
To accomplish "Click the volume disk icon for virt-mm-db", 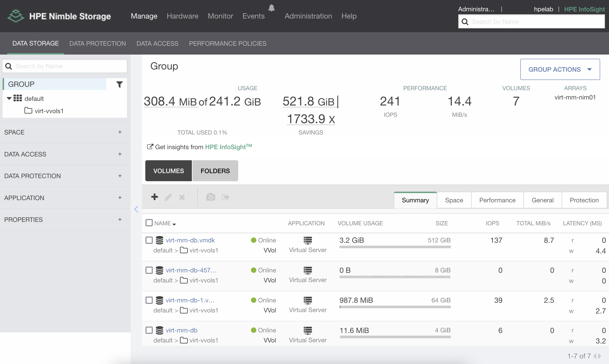I will [x=160, y=330].
